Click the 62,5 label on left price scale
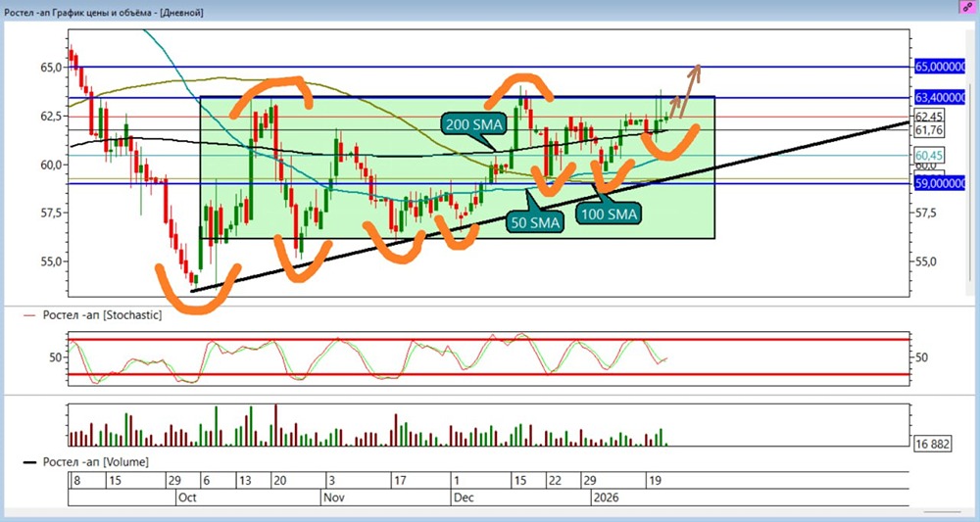The image size is (980, 522). (51, 116)
